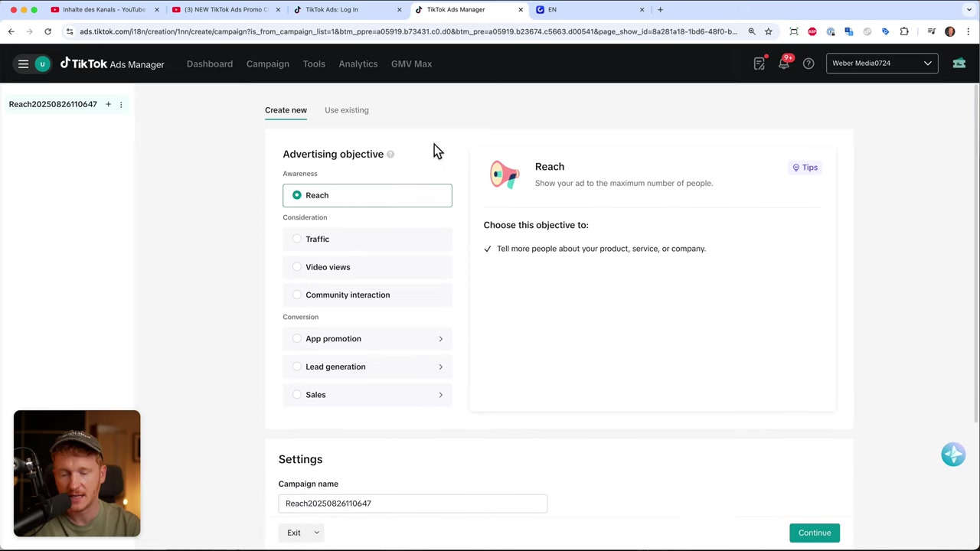Open the Weber Media0724 account dropdown

pyautogui.click(x=882, y=64)
